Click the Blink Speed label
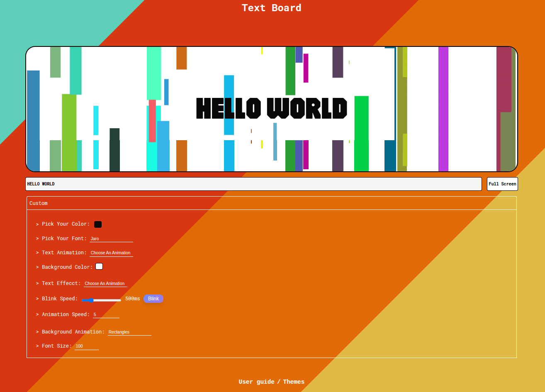Image resolution: width=545 pixels, height=392 pixels. click(60, 299)
